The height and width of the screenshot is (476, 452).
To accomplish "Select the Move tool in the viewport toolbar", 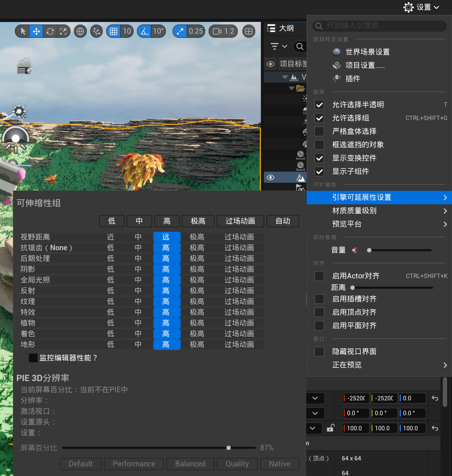I will tap(36, 31).
